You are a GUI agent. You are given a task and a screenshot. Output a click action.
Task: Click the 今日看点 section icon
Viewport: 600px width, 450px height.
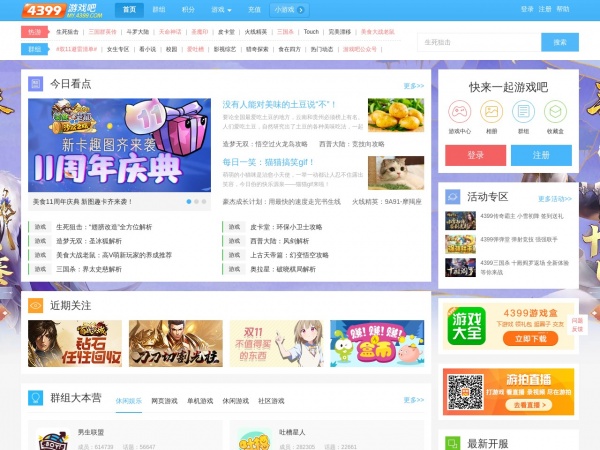36,84
